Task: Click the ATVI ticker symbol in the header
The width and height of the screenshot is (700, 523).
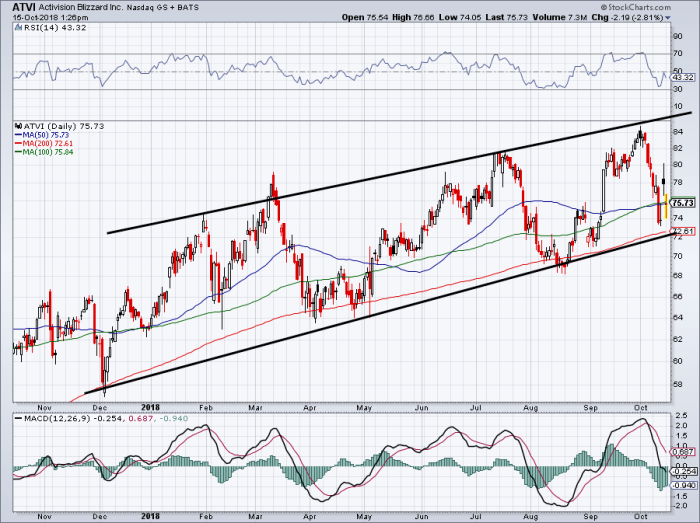Action: point(24,7)
